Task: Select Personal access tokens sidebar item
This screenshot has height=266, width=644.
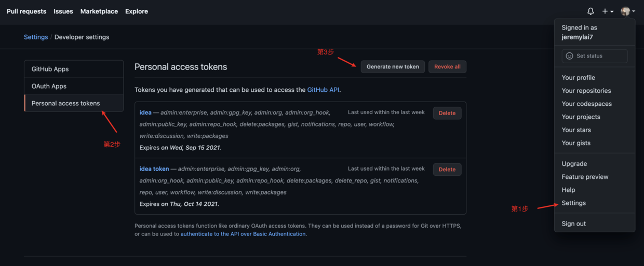Action: click(x=74, y=103)
